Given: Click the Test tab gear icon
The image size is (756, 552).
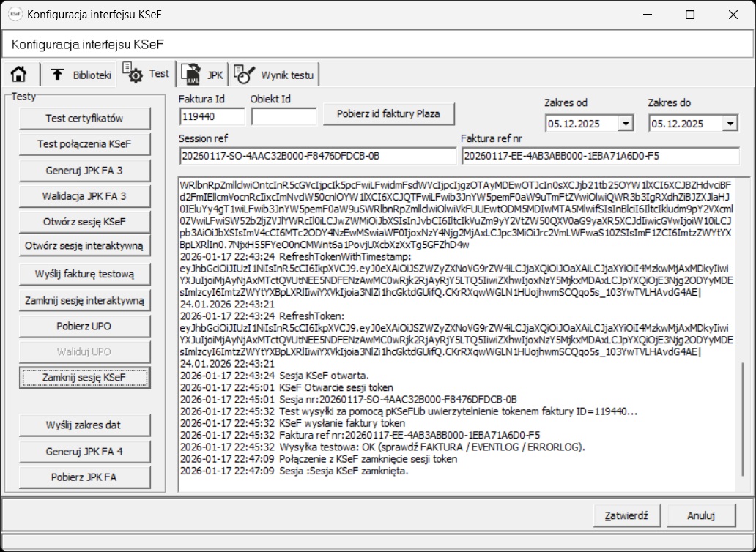Looking at the screenshot, I should point(133,72).
